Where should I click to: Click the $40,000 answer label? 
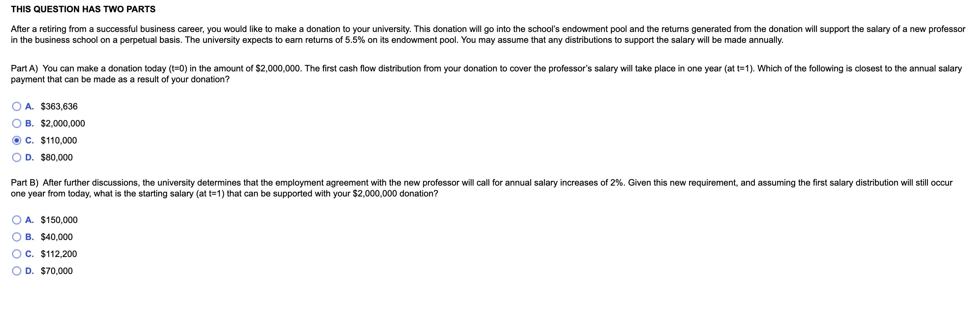56,237
